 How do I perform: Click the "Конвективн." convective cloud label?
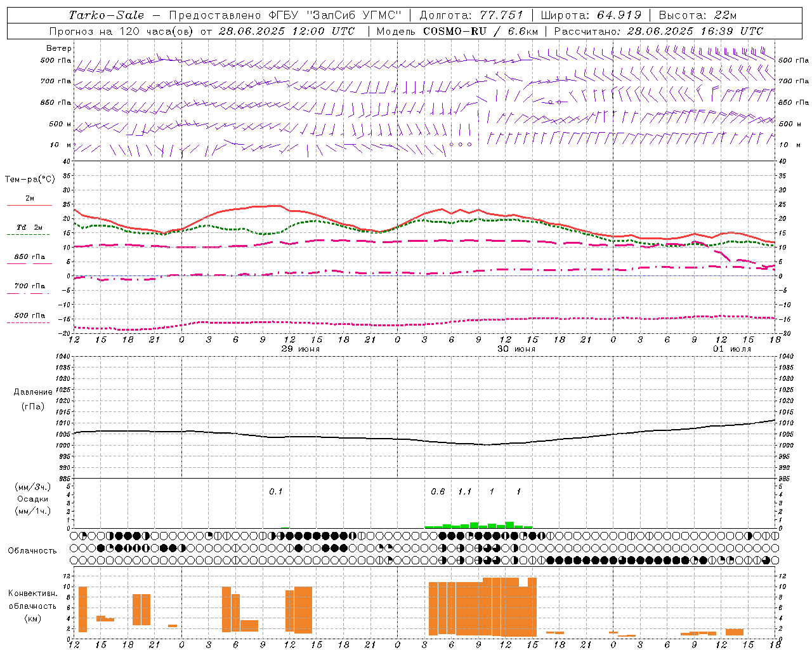pos(32,594)
